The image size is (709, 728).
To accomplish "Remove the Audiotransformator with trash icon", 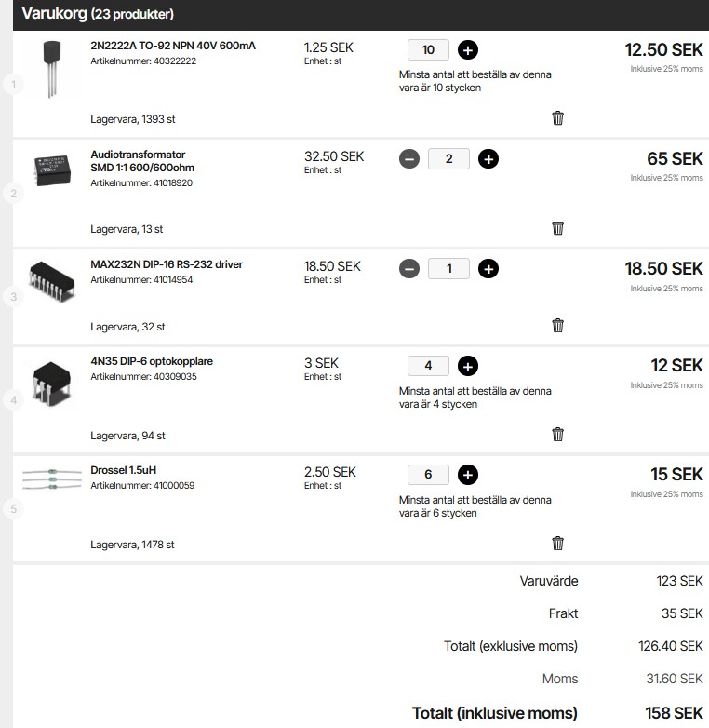I will 558,228.
